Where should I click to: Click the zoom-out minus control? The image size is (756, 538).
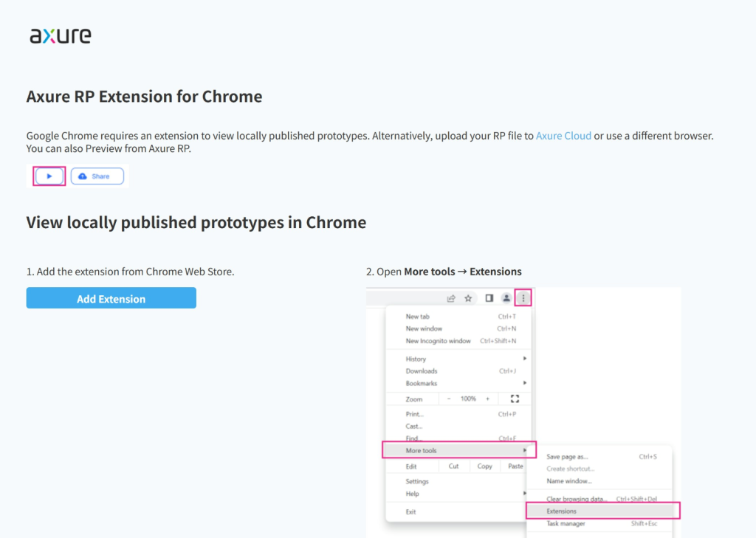coord(449,399)
